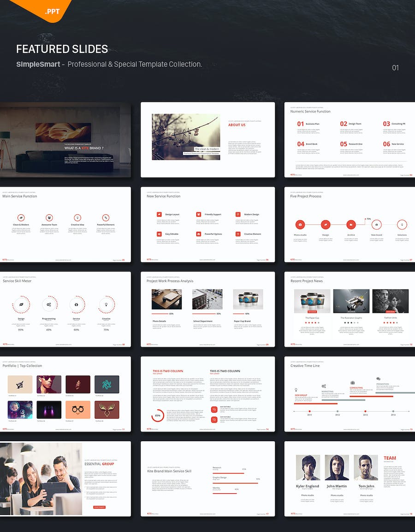The height and width of the screenshot is (532, 415).
Task: Click the Service skill meter dial icon
Action: pyautogui.click(x=77, y=304)
